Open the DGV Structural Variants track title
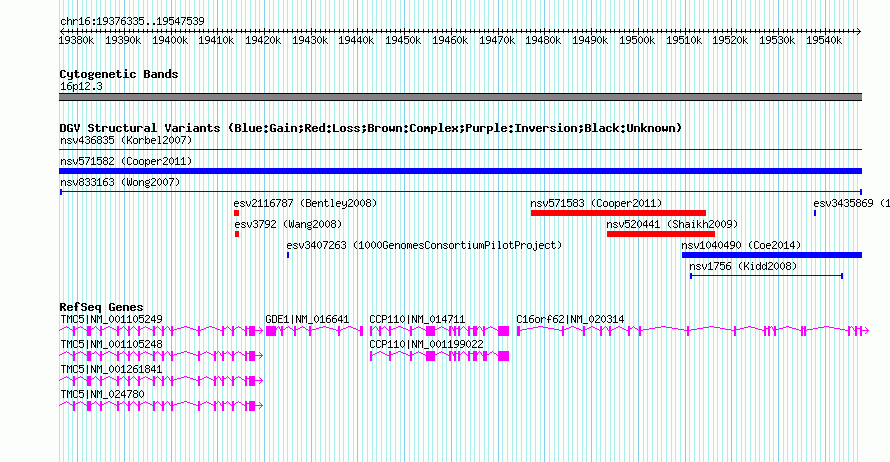 pyautogui.click(x=370, y=128)
